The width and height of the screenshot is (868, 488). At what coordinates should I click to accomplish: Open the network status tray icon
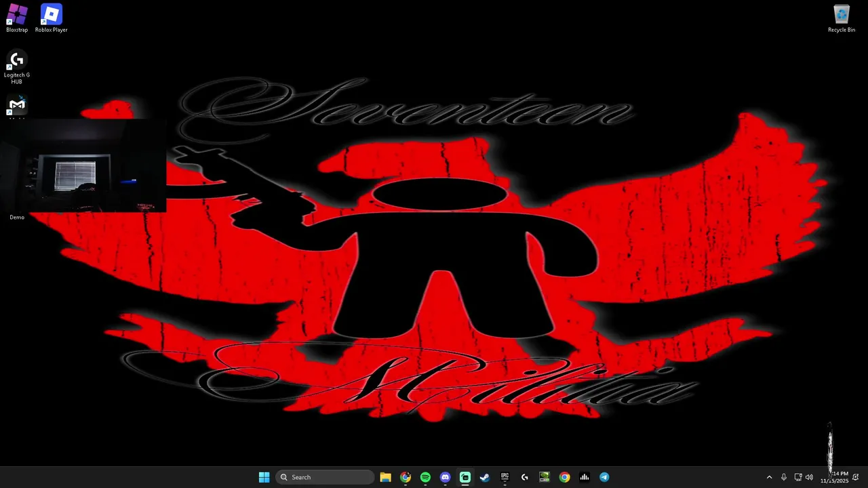click(798, 477)
